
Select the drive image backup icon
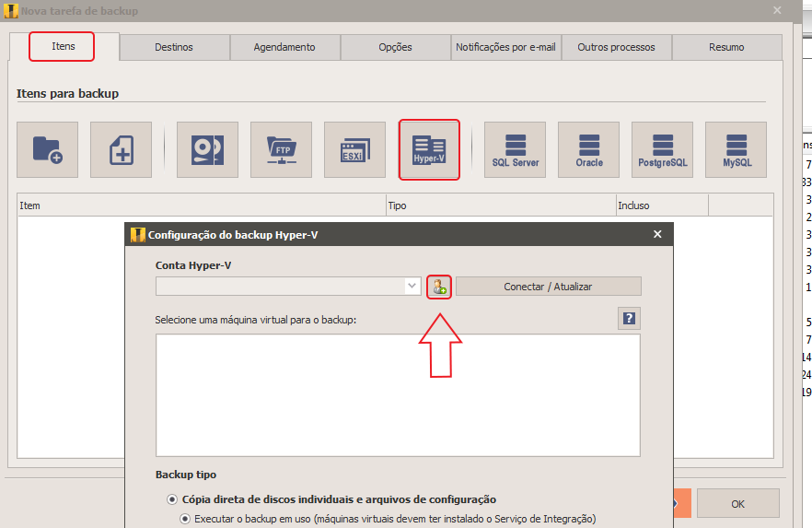(x=207, y=150)
